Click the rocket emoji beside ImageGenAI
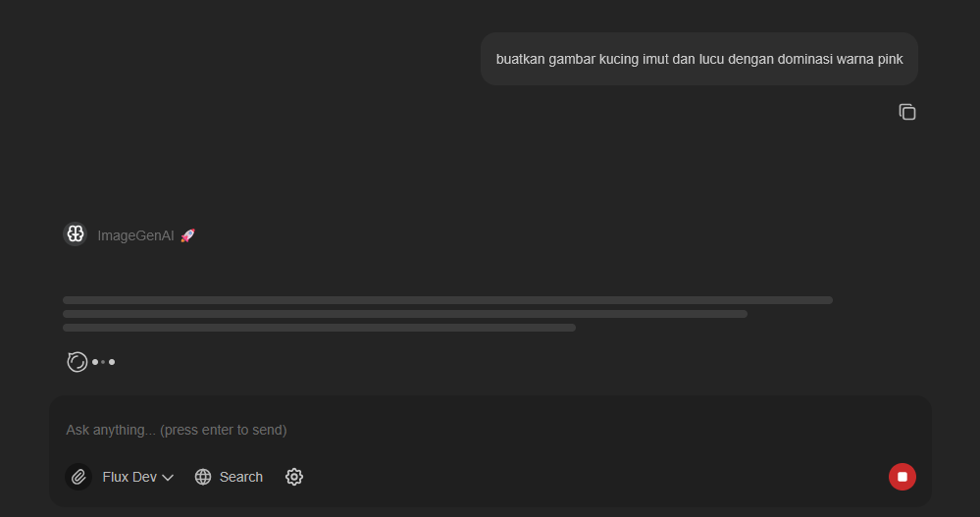Screen dimensions: 980x517 [187, 235]
